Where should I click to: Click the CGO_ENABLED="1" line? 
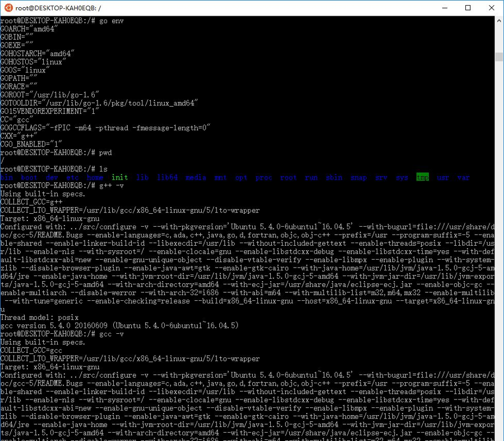pos(31,144)
